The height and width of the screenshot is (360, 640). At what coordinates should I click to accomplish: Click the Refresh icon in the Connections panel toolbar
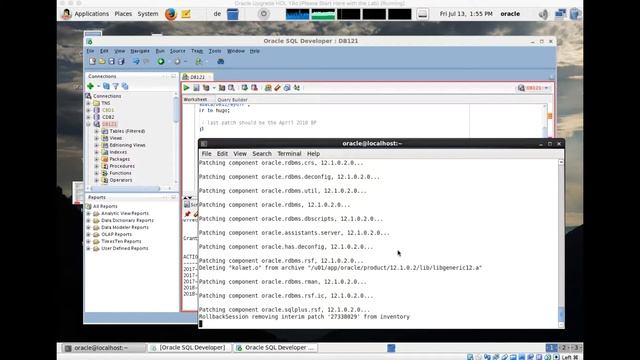106,86
